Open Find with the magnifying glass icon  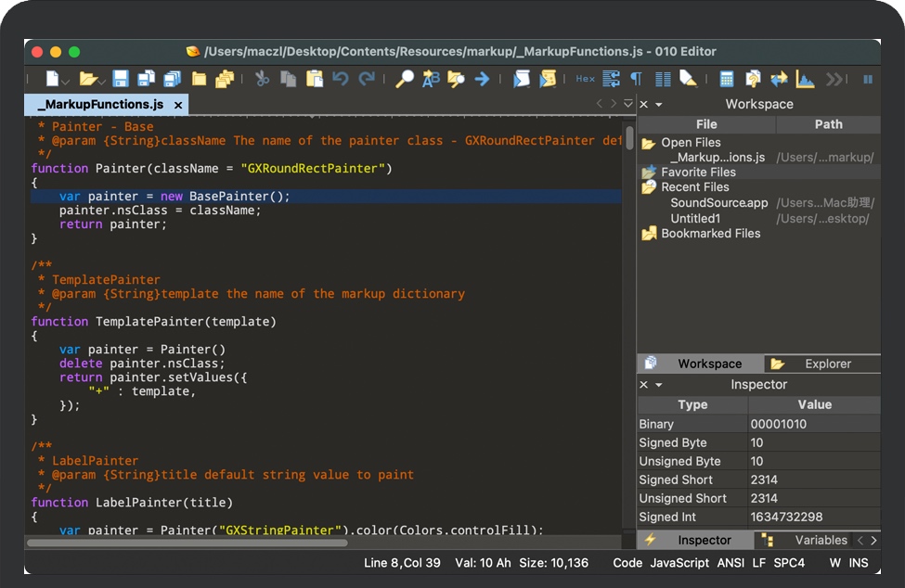point(405,79)
